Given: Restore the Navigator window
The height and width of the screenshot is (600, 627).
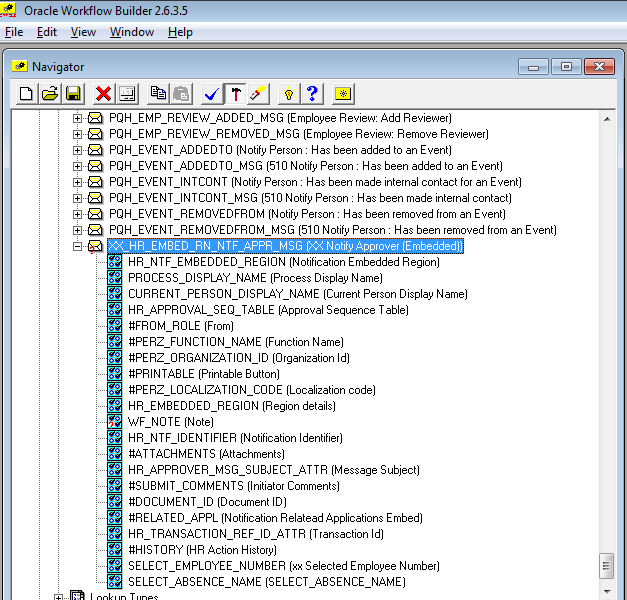Looking at the screenshot, I should point(566,66).
